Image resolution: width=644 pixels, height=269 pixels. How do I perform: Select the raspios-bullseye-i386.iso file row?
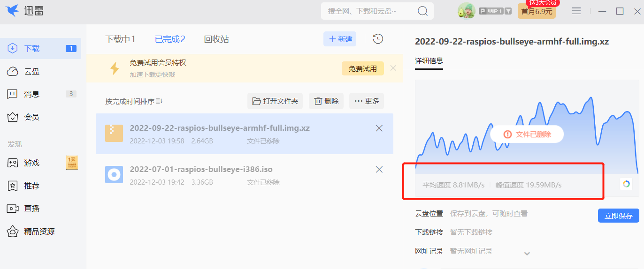point(245,175)
